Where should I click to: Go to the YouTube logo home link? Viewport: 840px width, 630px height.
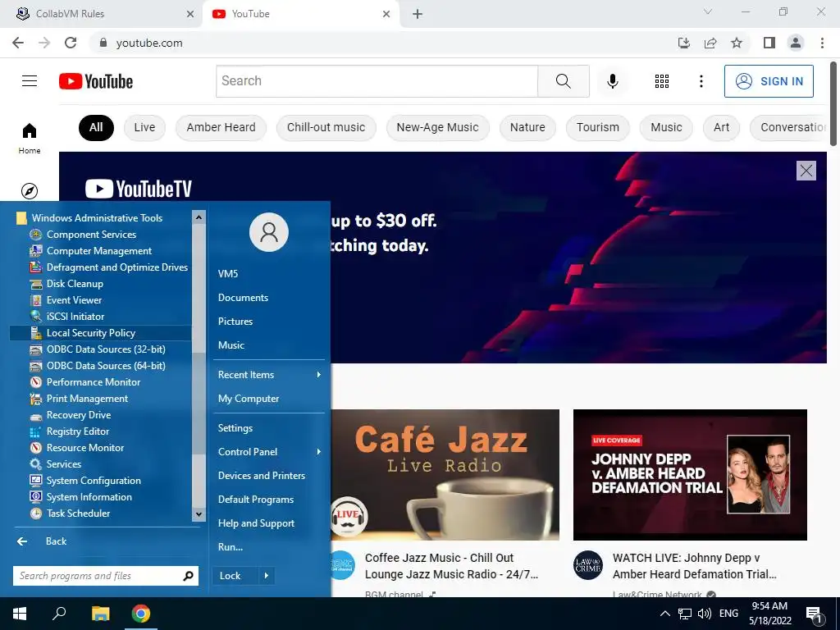[96, 81]
